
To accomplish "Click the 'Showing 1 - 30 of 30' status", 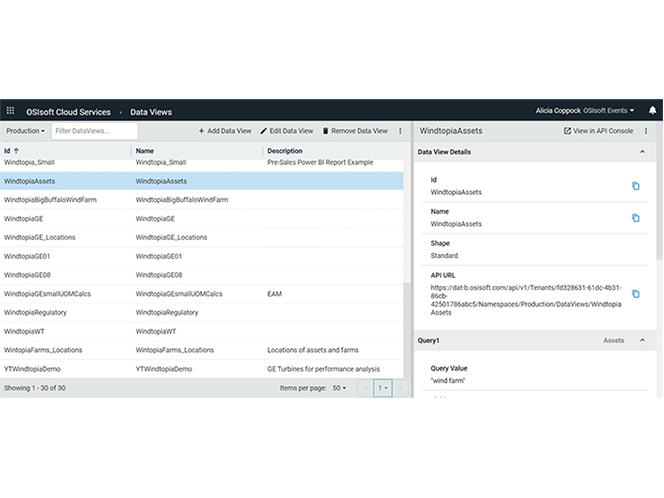I will pyautogui.click(x=35, y=388).
